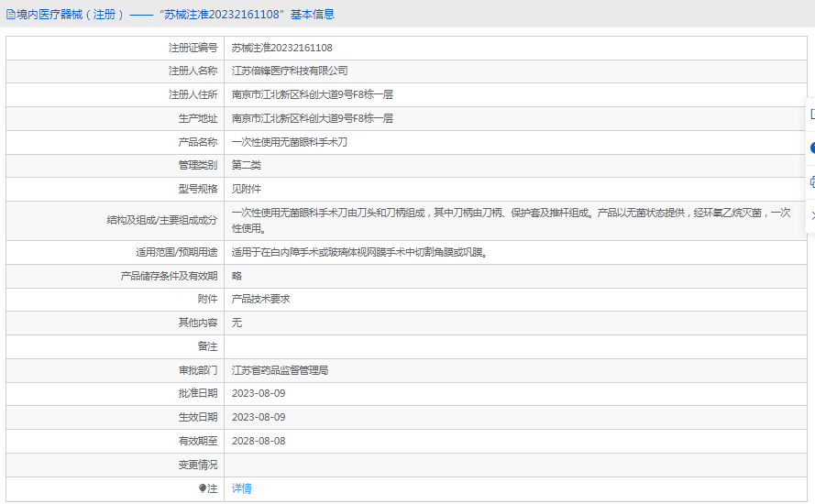Click the blue circle icon in right sidebar

coord(811,148)
